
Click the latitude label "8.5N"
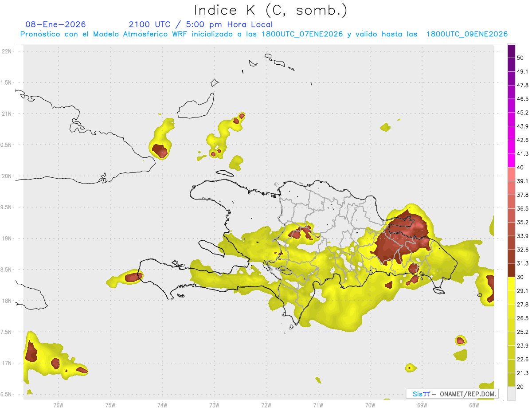[7, 270]
